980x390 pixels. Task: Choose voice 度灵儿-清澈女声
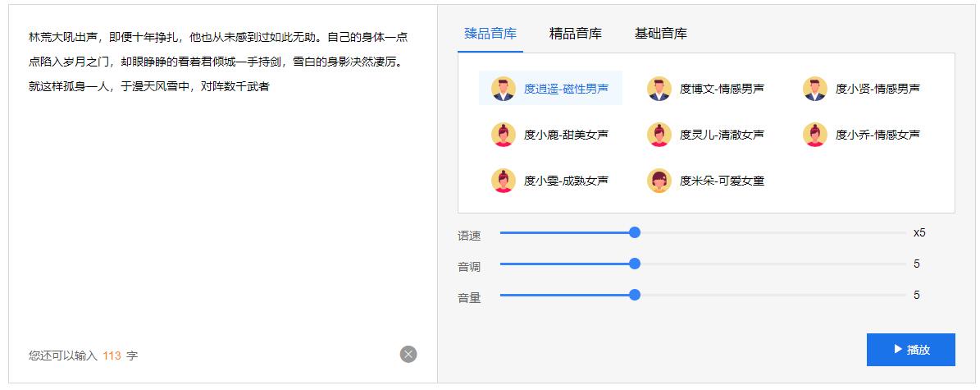pos(705,135)
